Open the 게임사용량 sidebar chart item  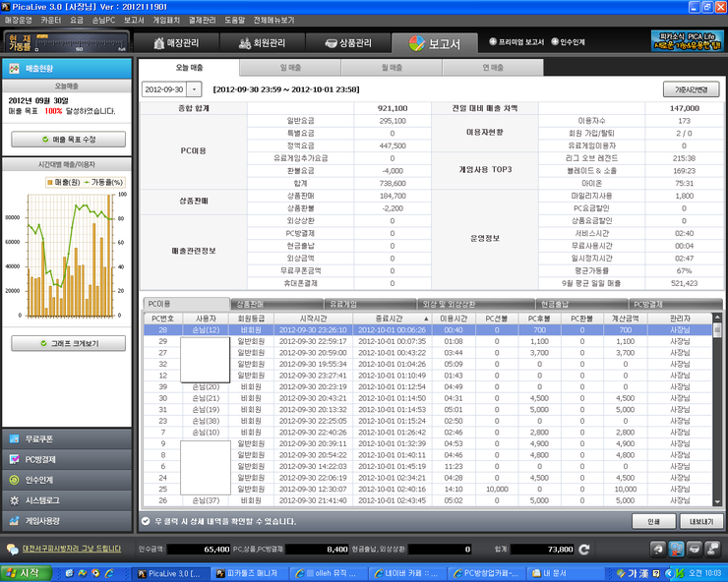tap(67, 521)
